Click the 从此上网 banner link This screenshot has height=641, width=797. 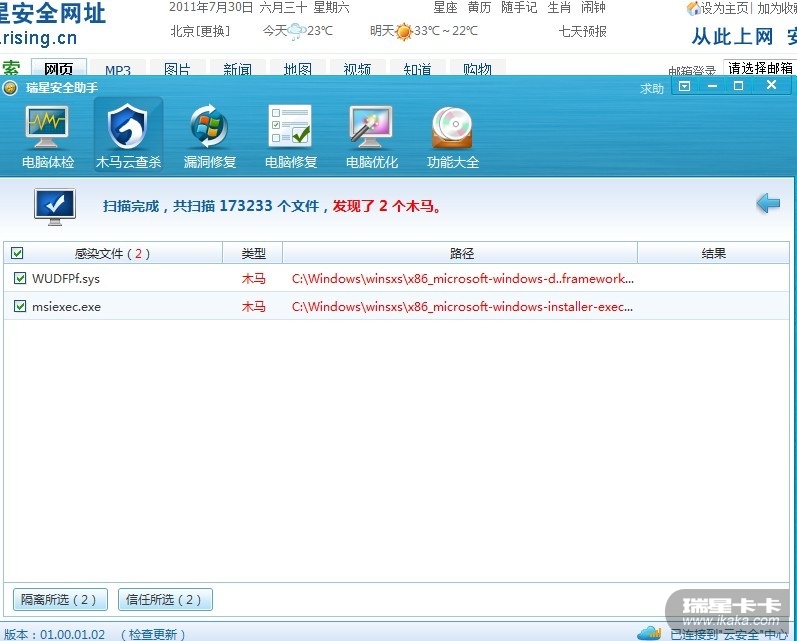coord(732,37)
